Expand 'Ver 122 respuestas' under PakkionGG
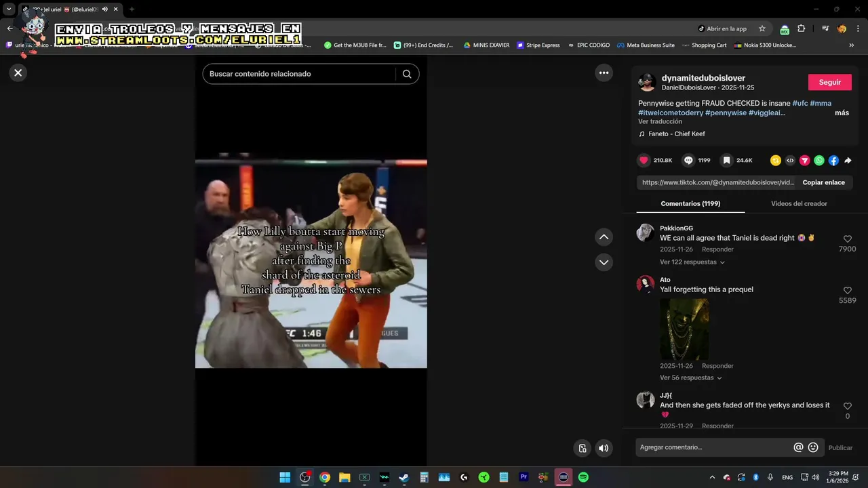This screenshot has width=868, height=488. pos(692,262)
